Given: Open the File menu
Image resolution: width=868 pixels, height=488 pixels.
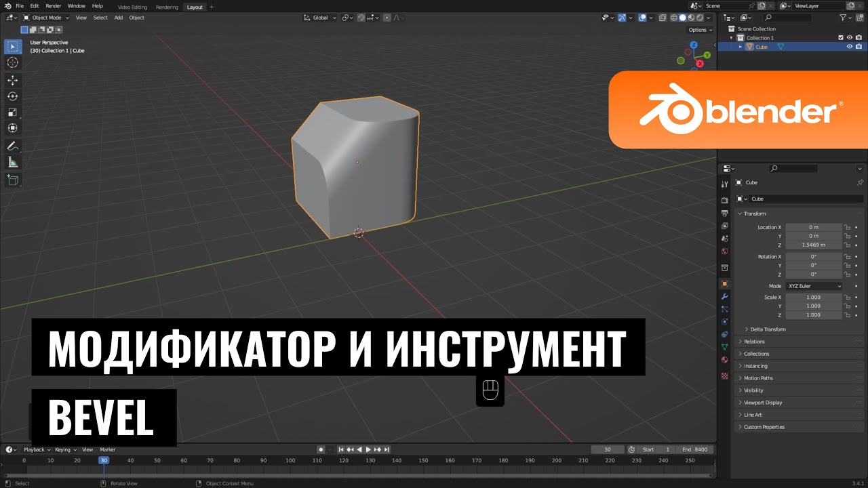Looking at the screenshot, I should click(x=20, y=6).
